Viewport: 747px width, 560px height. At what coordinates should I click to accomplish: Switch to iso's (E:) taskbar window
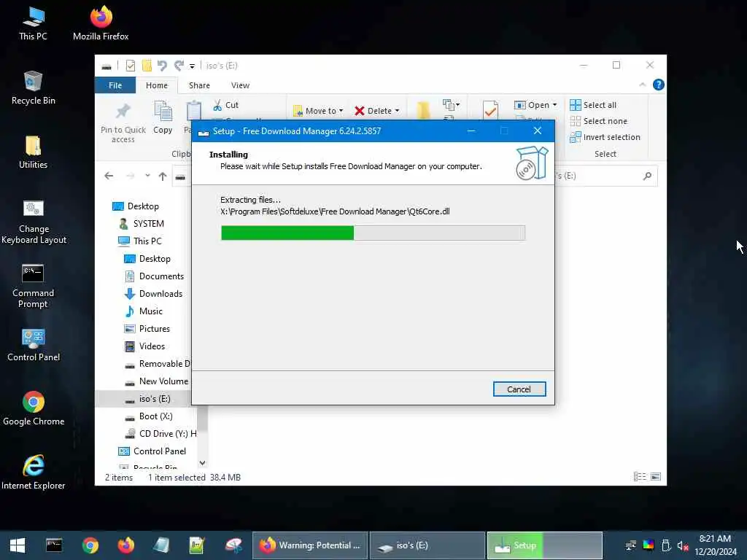(427, 545)
